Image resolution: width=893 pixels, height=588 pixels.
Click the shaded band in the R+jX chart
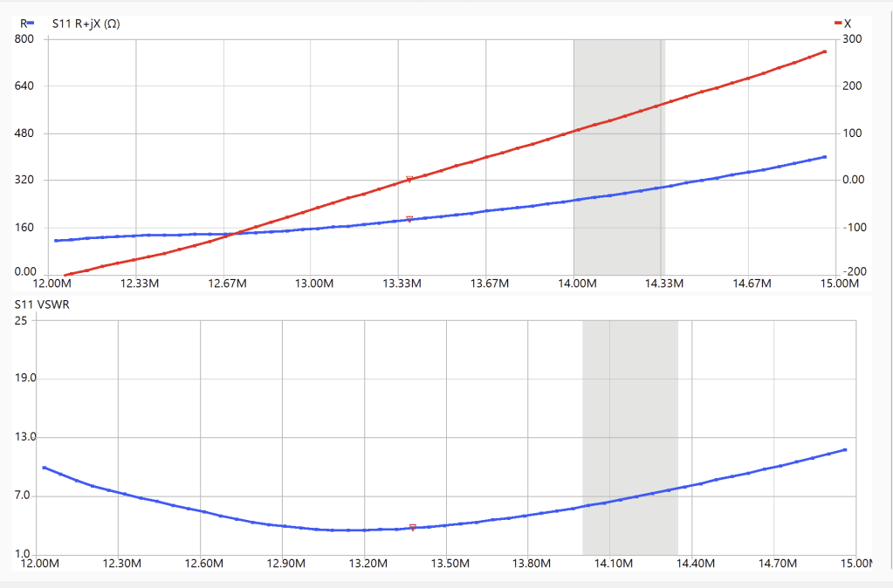click(618, 157)
